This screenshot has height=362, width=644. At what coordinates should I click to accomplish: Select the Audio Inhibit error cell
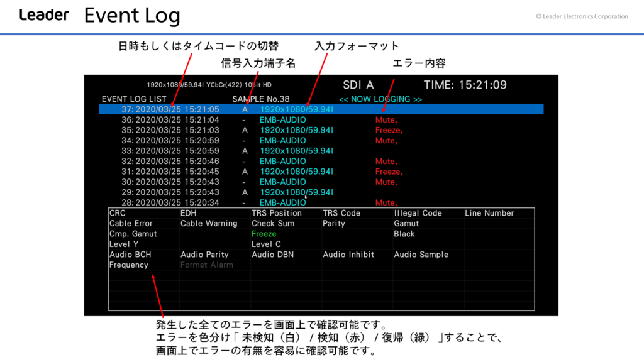tap(348, 255)
